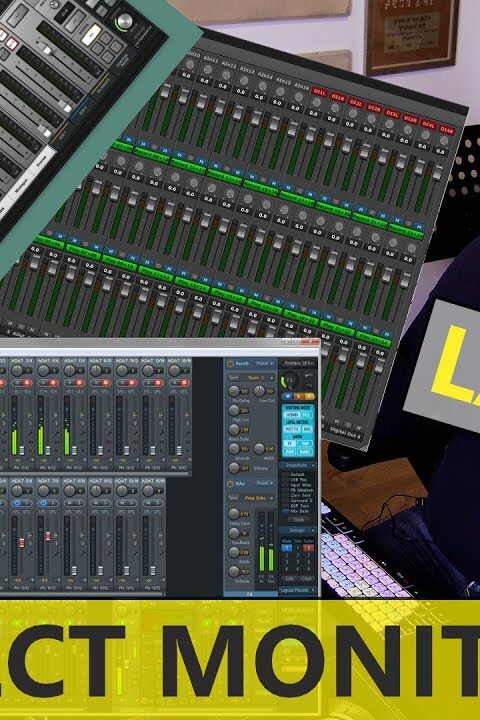
Task: Toggle the global S solo button
Action: pos(299,396)
